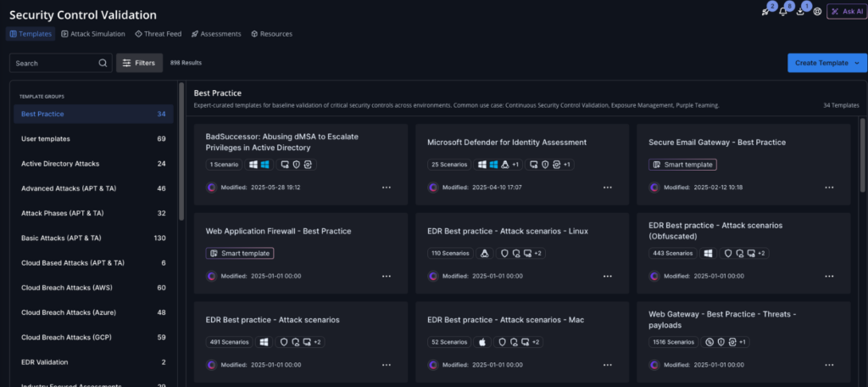The width and height of the screenshot is (868, 387).
Task: Click the template groups sidebar scrollbar
Action: coord(181,152)
